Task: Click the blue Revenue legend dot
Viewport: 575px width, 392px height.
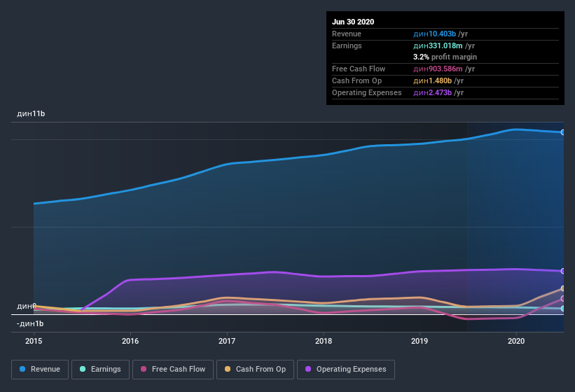Action: (x=23, y=369)
